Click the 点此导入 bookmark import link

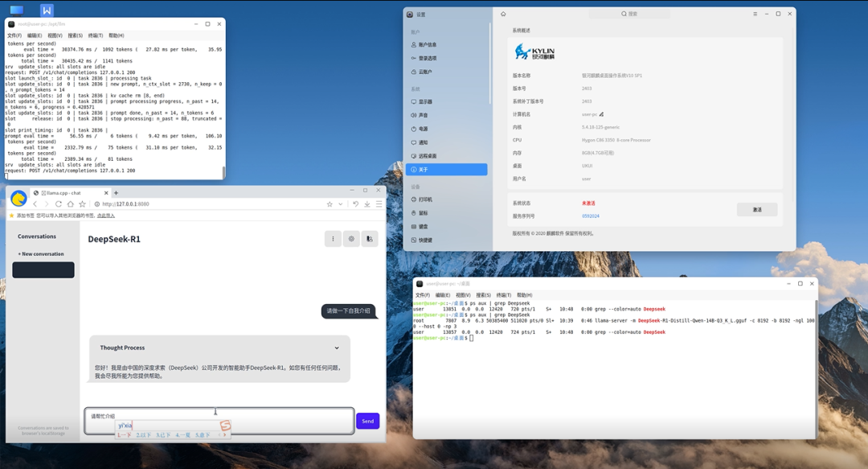[x=106, y=216]
